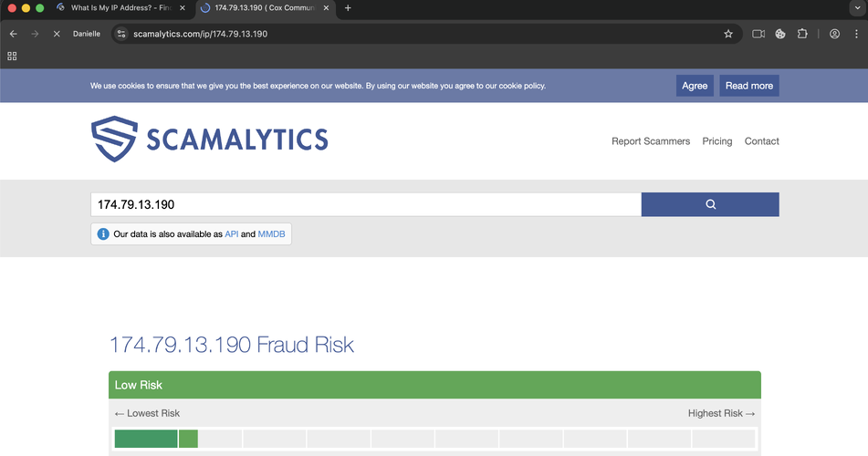
Task: Open the profile account icon
Action: coord(834,34)
